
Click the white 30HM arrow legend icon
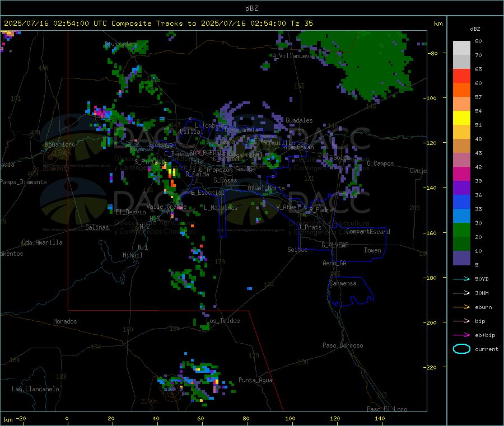(x=461, y=293)
